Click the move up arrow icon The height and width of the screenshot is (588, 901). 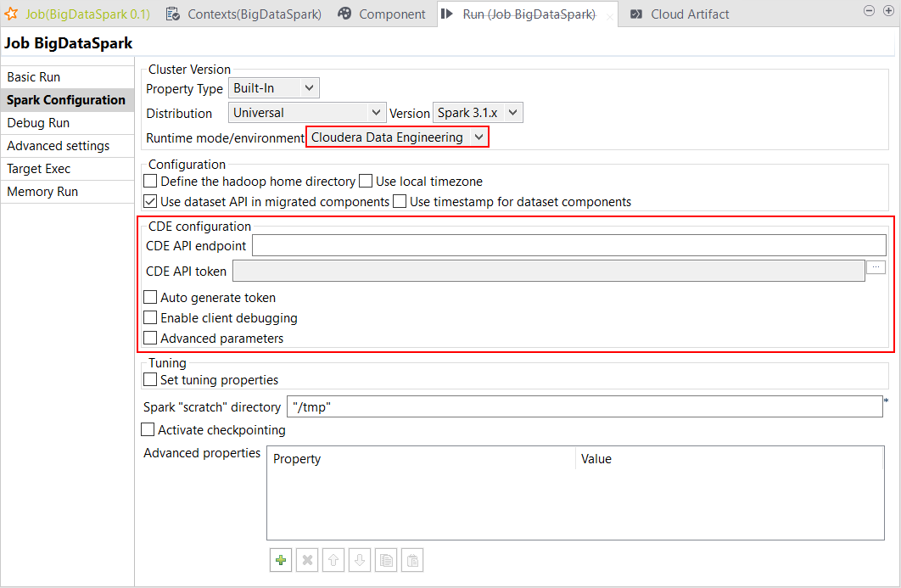coord(333,560)
